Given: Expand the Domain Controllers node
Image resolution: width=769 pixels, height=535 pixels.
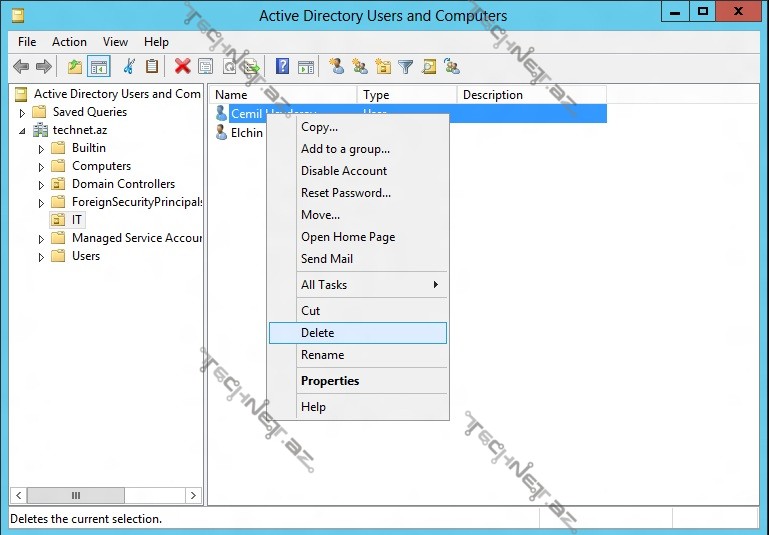Looking at the screenshot, I should point(41,185).
